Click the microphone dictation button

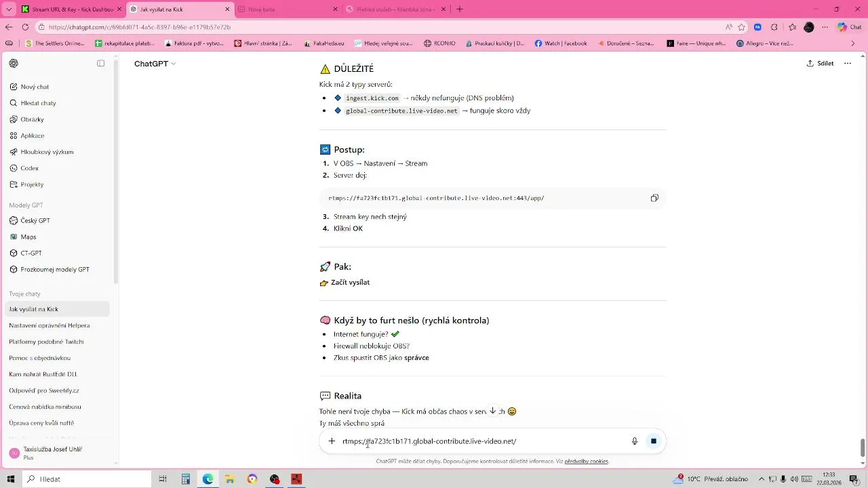[x=635, y=441]
